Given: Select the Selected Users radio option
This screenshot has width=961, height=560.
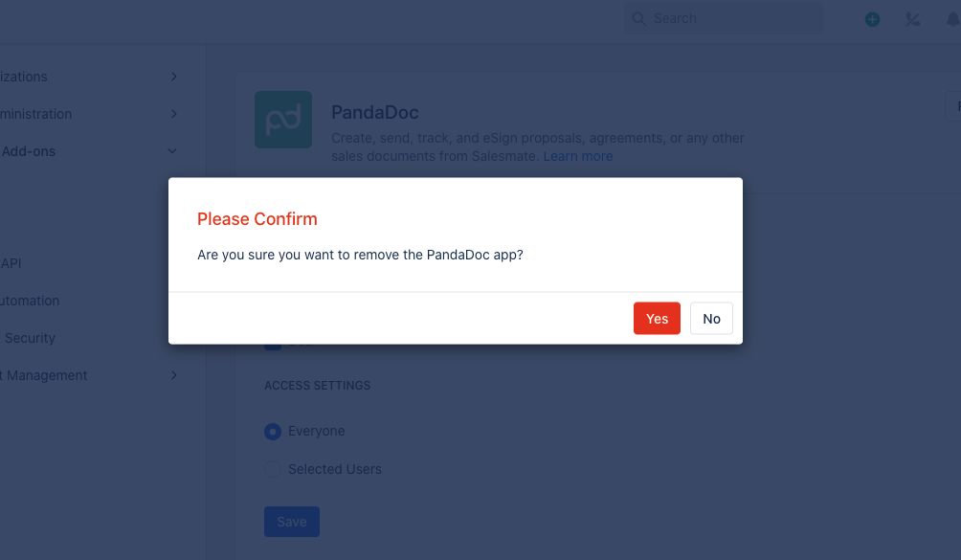Looking at the screenshot, I should [273, 469].
